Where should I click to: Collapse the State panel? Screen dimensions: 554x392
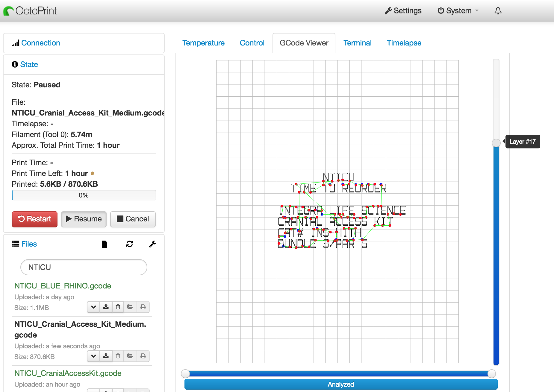pos(29,65)
